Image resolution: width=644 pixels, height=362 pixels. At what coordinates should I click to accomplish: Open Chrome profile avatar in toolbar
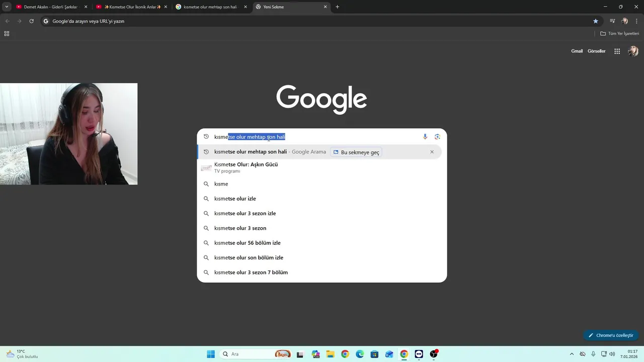[x=624, y=21]
